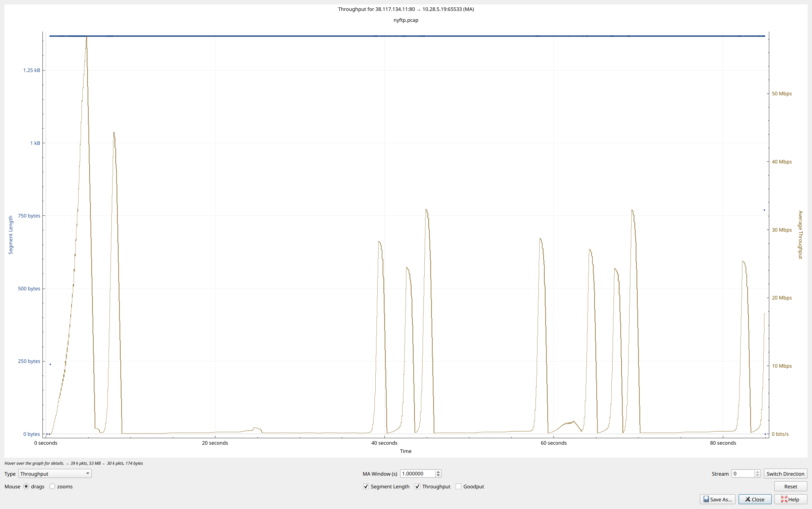Click the '40 Mbps' throughput axis label
Screen dimensions: 812x509
pos(782,162)
